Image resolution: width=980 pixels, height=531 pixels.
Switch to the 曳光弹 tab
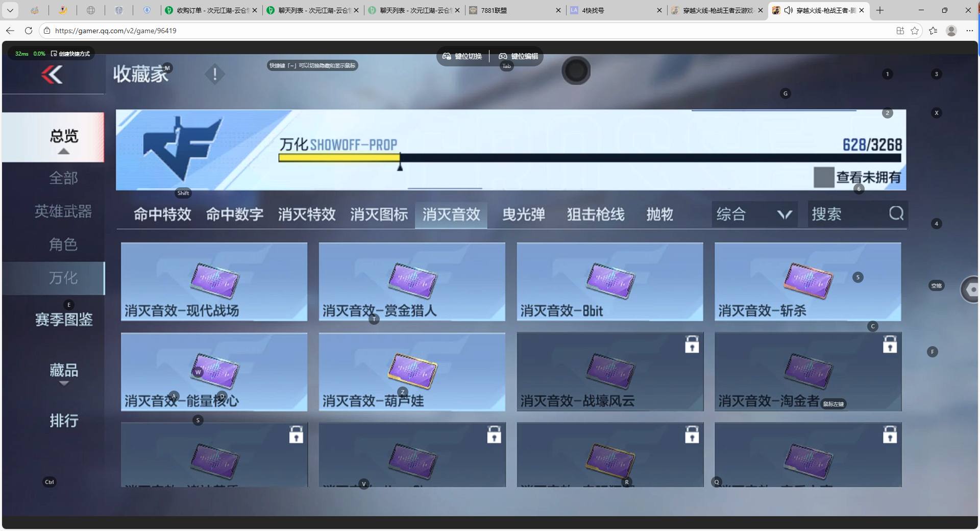[x=523, y=214]
